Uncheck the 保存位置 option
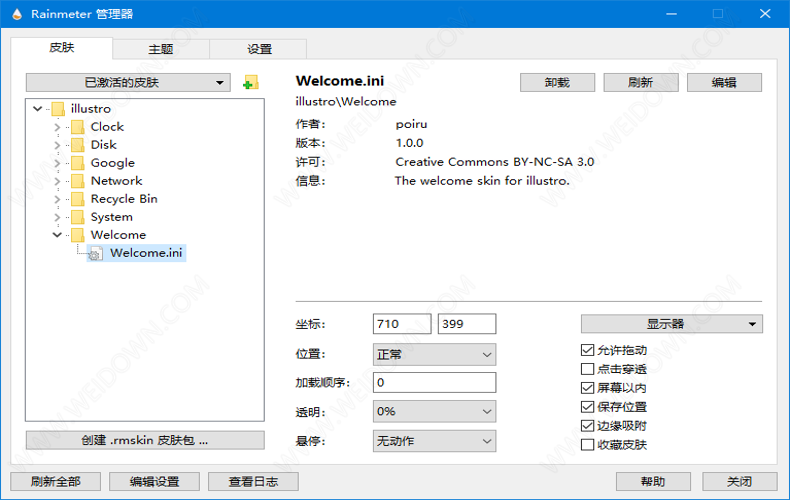 (x=587, y=407)
